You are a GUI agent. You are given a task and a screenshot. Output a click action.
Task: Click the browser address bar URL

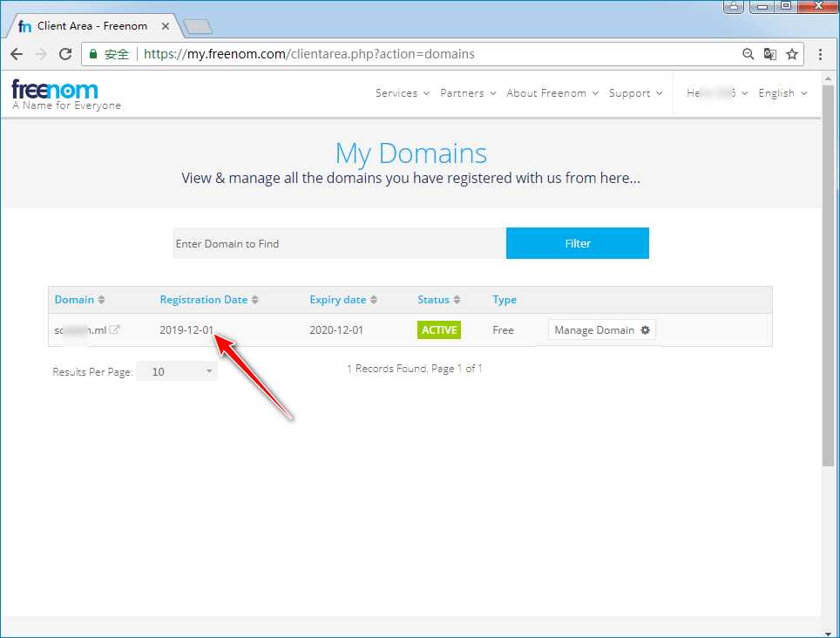coord(309,54)
